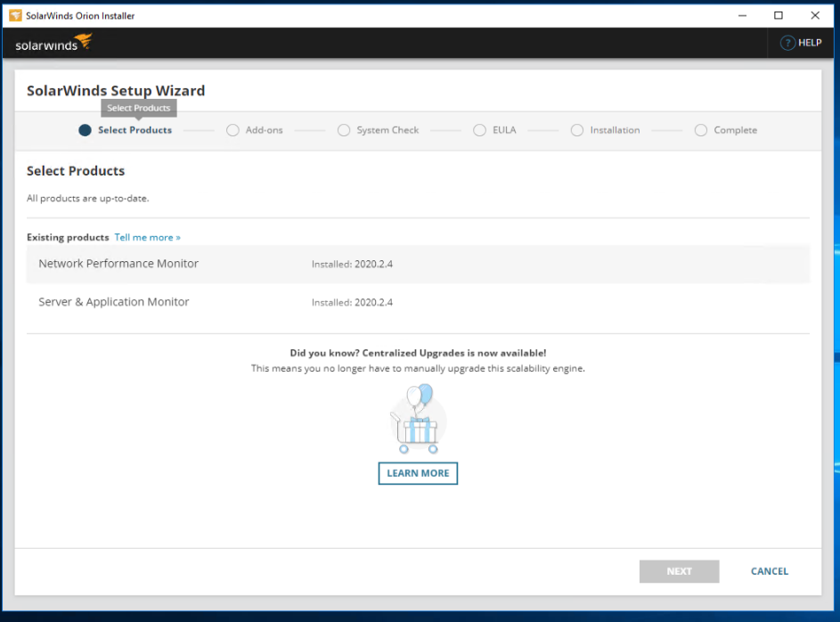Click Installed: 2020.2.4 for Network Performance Monitor
Image resolution: width=840 pixels, height=622 pixels.
tap(352, 264)
